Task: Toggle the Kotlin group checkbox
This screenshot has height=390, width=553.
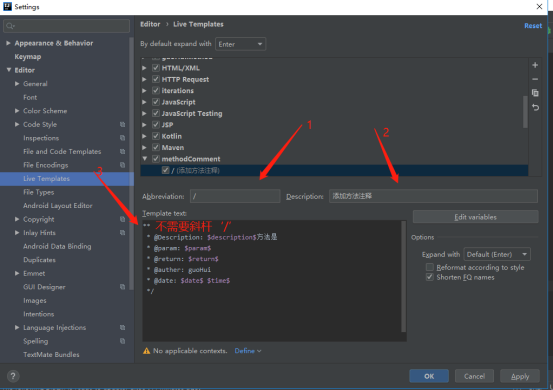Action: tap(156, 136)
